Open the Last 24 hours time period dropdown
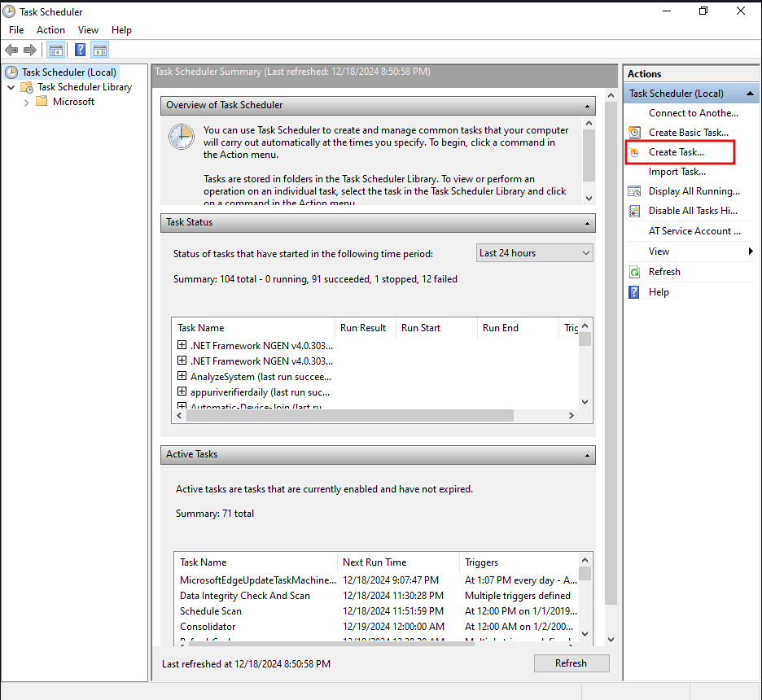This screenshot has width=762, height=700. tap(534, 253)
